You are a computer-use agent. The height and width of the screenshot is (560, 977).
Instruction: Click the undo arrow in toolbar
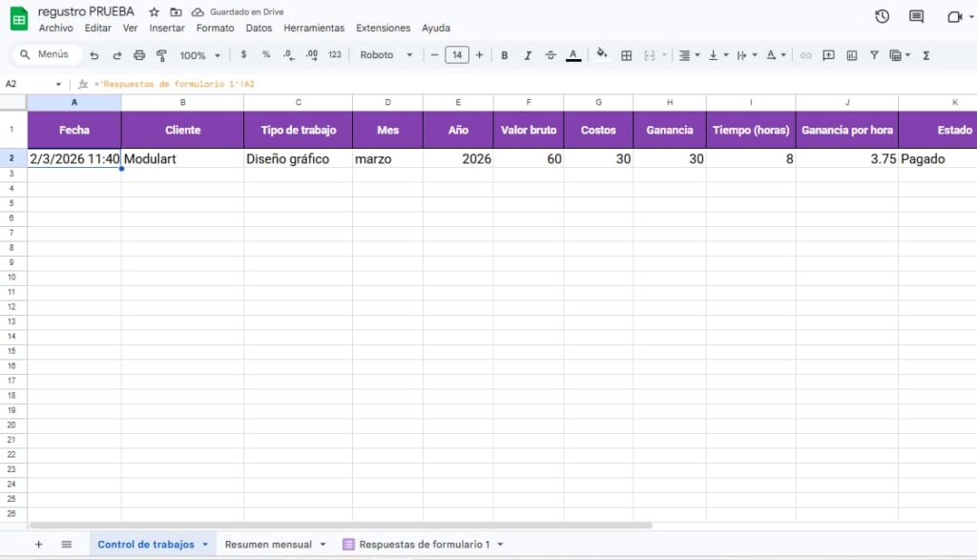tap(94, 55)
